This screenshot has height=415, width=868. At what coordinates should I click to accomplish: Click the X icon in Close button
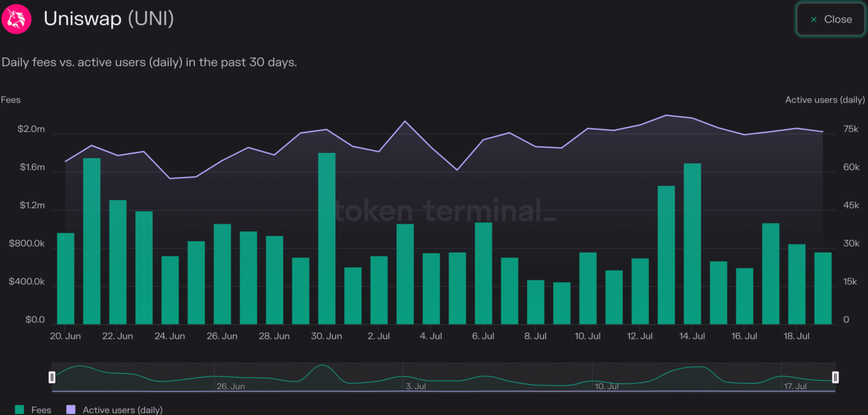[814, 20]
